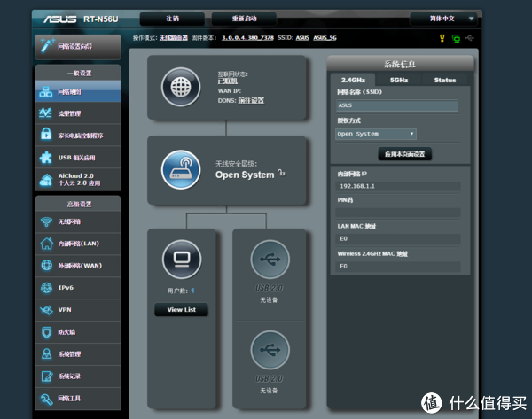The width and height of the screenshot is (532, 419).
Task: Click the LAN MAC address value
Action: [398, 239]
